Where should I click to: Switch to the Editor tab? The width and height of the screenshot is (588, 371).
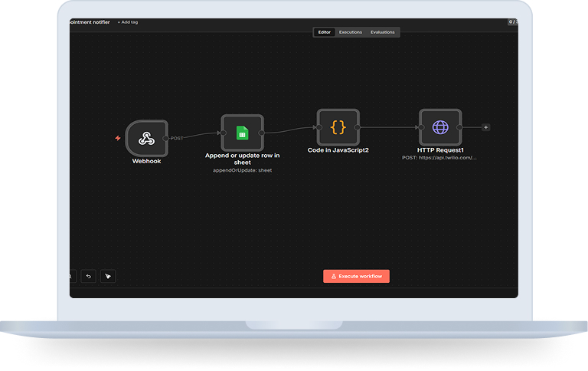pyautogui.click(x=325, y=32)
